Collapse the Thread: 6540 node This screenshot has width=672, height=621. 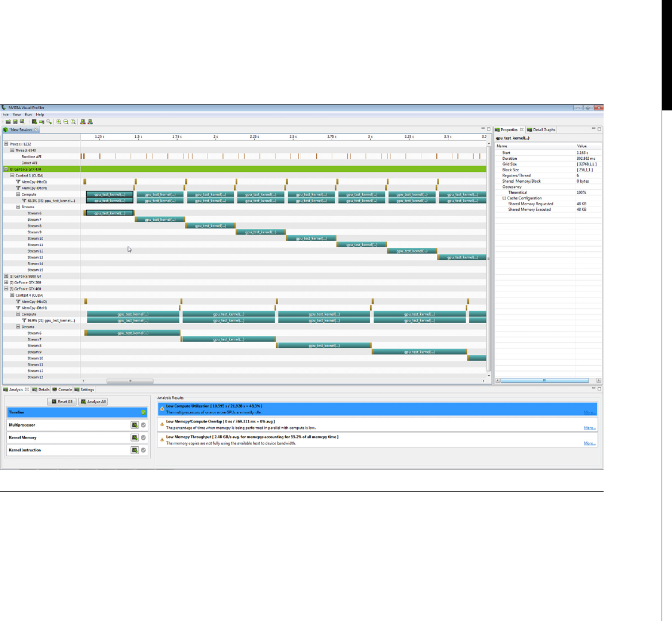pyautogui.click(x=12, y=151)
